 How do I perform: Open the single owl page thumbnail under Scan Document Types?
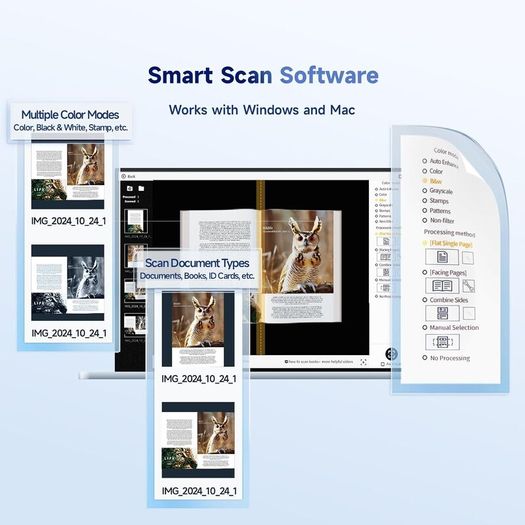click(198, 329)
